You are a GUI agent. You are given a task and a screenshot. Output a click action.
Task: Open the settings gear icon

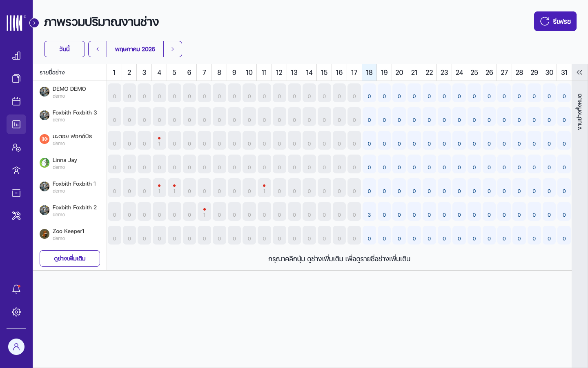pos(16,312)
